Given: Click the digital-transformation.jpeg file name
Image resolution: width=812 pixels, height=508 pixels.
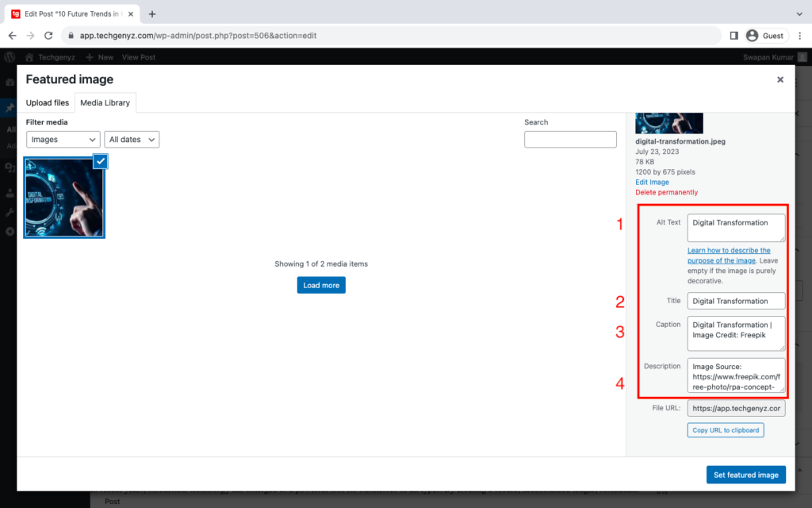Looking at the screenshot, I should pyautogui.click(x=680, y=141).
